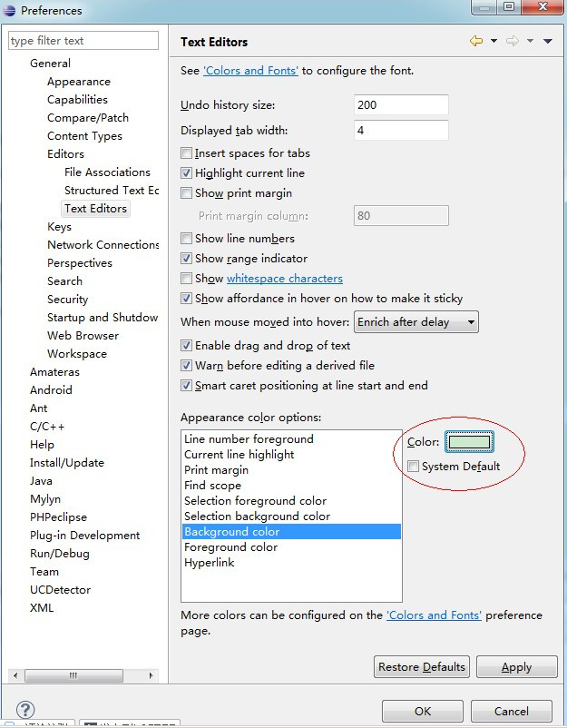The image size is (567, 728).
Task: Check the System Default color option
Action: coord(414,467)
